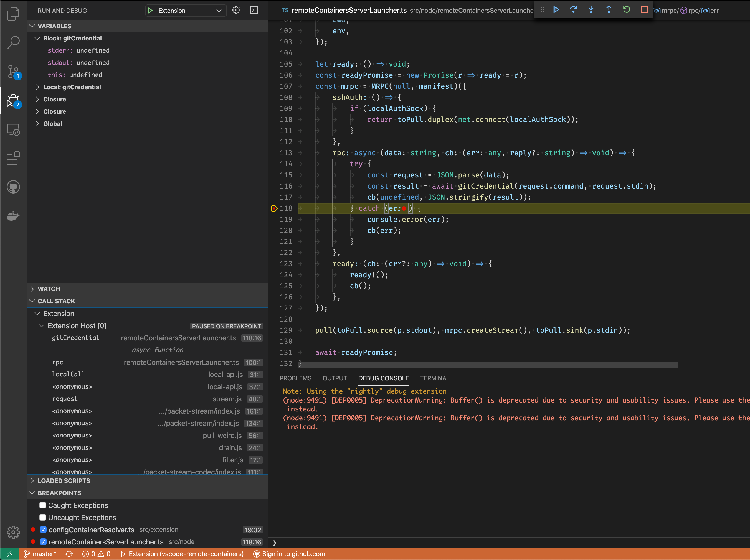Disable the configContainerResolver.ts breakpoint checkbox
Screen dimensions: 750x560
pyautogui.click(x=43, y=530)
